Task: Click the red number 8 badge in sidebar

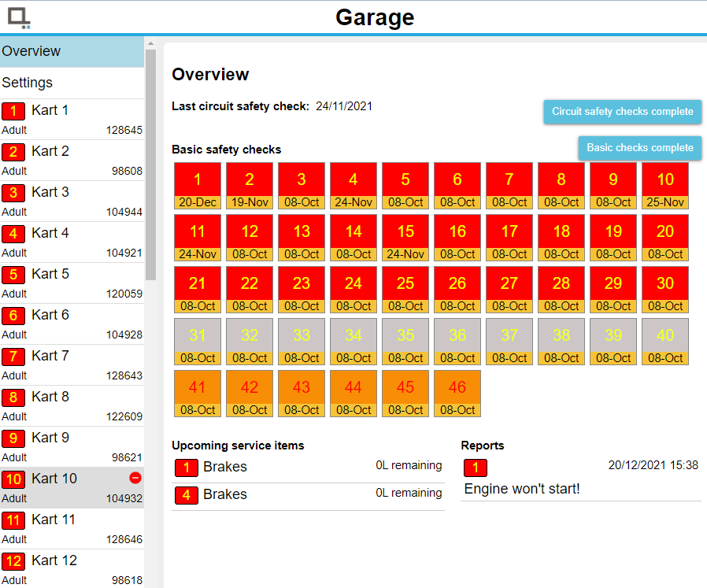Action: (x=13, y=398)
